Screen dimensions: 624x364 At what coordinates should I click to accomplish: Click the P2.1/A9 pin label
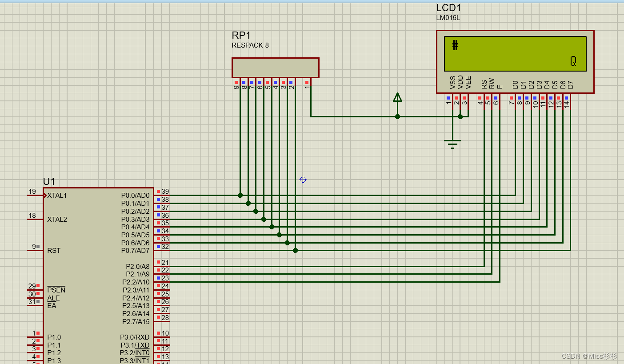pyautogui.click(x=138, y=274)
